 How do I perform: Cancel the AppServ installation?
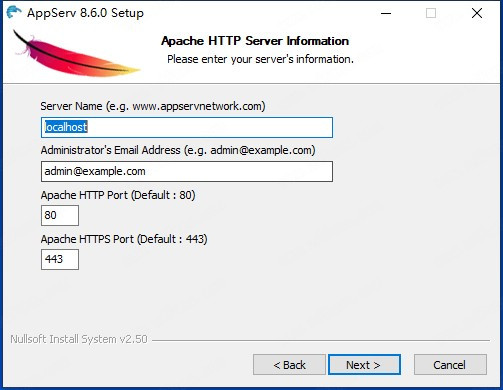coord(450,365)
